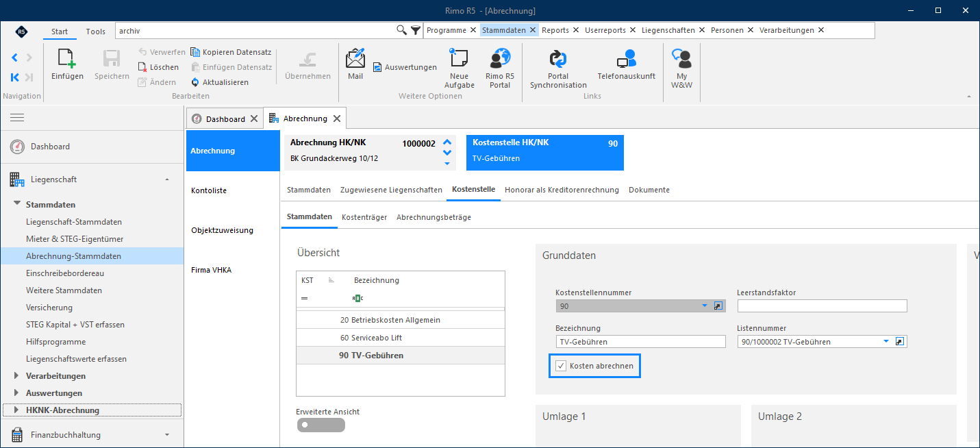Go to the first record
Image resolution: width=980 pixels, height=448 pixels.
tap(14, 77)
